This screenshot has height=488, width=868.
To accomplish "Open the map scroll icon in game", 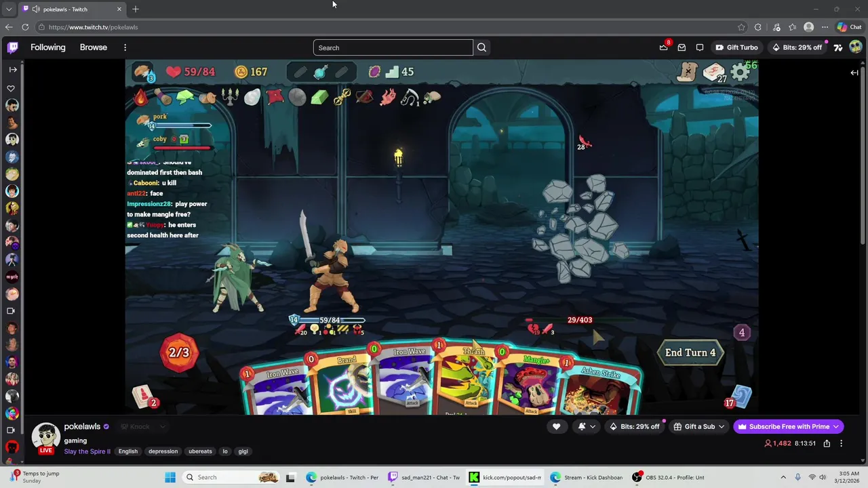I will click(687, 71).
